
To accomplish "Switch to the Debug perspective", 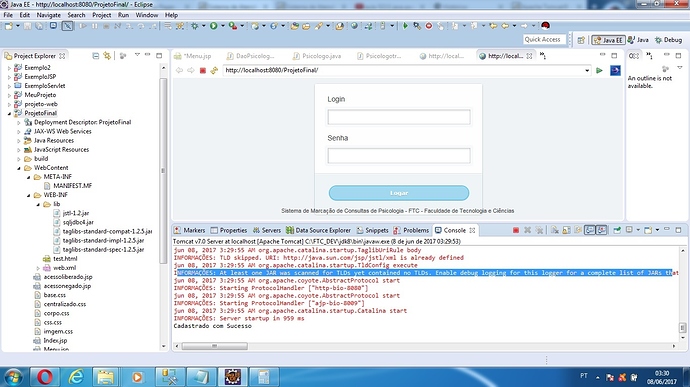I will tap(668, 40).
